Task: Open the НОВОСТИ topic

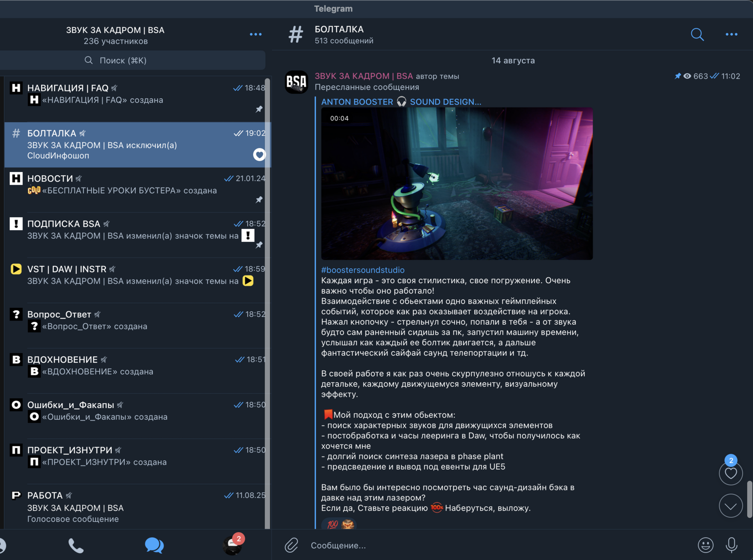Action: 138,190
